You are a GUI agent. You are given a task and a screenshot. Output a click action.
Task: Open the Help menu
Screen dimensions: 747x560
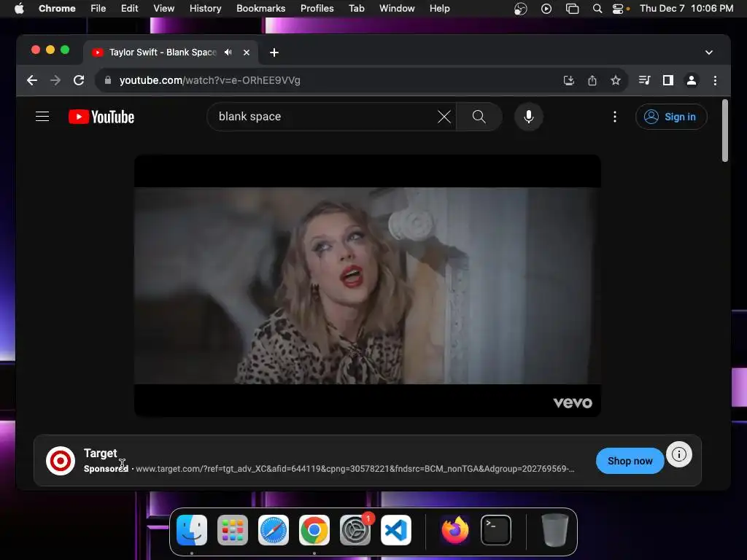tap(439, 8)
